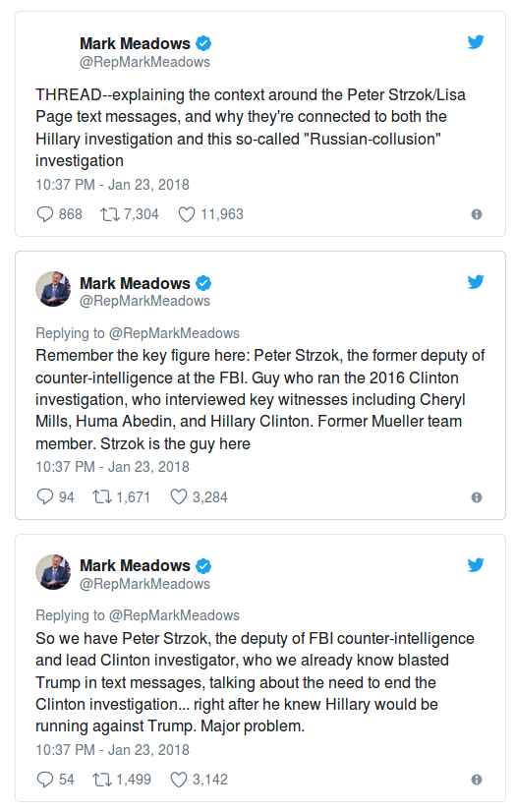Reply to the first tweet with 868 replies
Screen dimensions: 515x812
coord(45,214)
